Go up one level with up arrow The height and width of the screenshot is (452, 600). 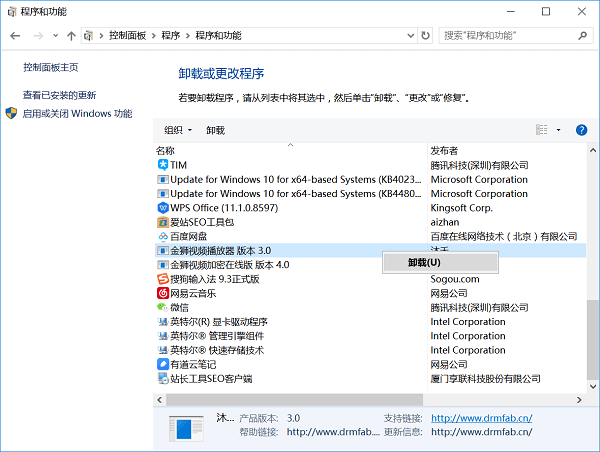[x=71, y=36]
